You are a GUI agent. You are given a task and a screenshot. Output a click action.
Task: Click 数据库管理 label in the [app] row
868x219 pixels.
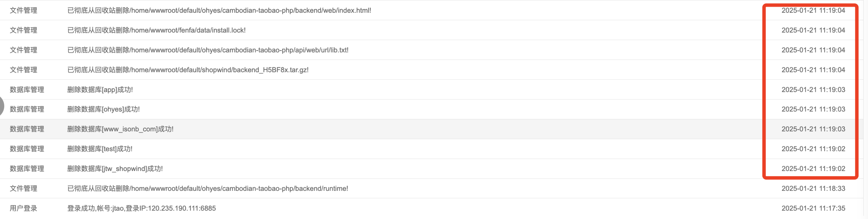click(x=27, y=90)
